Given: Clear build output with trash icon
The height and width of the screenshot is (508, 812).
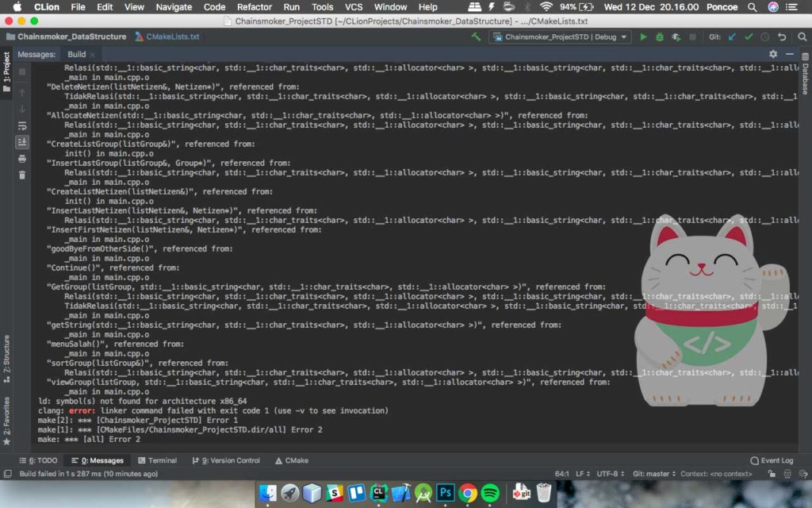Looking at the screenshot, I should (x=22, y=175).
